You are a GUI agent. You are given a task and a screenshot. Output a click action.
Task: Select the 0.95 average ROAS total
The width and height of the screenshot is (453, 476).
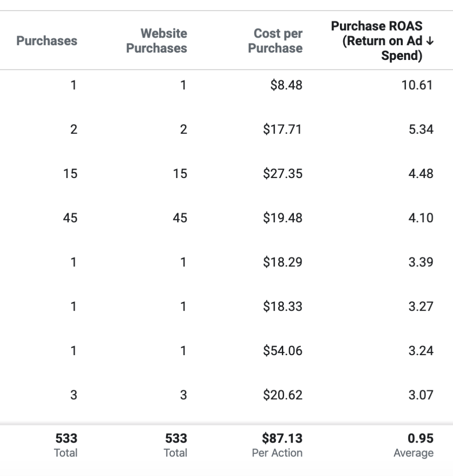click(420, 438)
